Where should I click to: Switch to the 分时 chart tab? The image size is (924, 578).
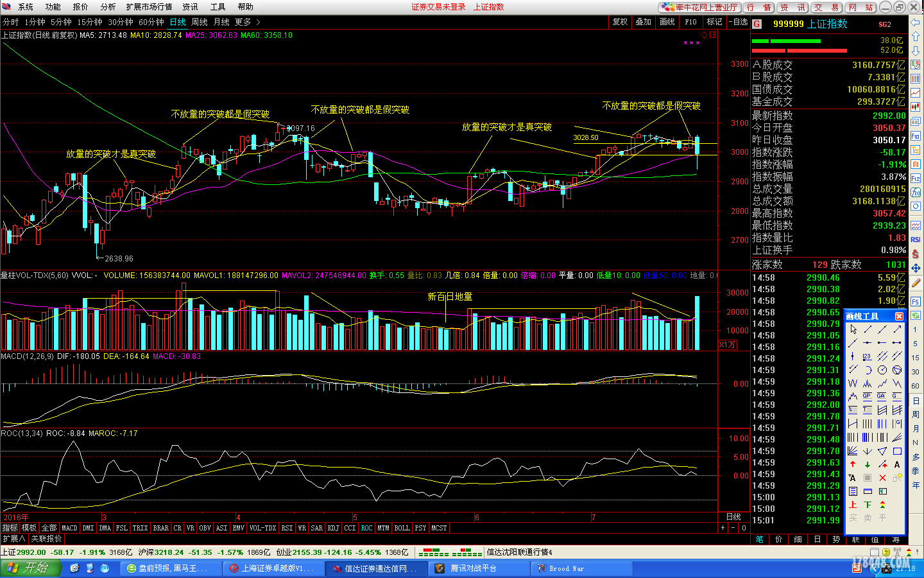coord(11,22)
